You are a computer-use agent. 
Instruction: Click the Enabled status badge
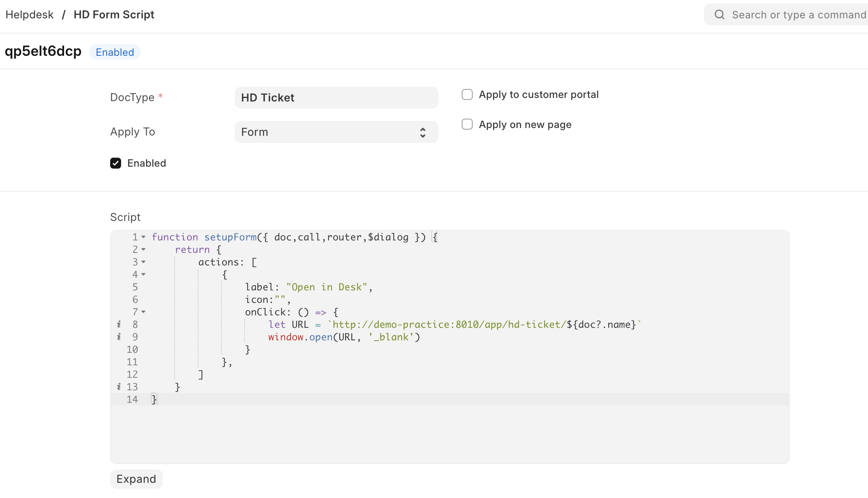pos(115,52)
